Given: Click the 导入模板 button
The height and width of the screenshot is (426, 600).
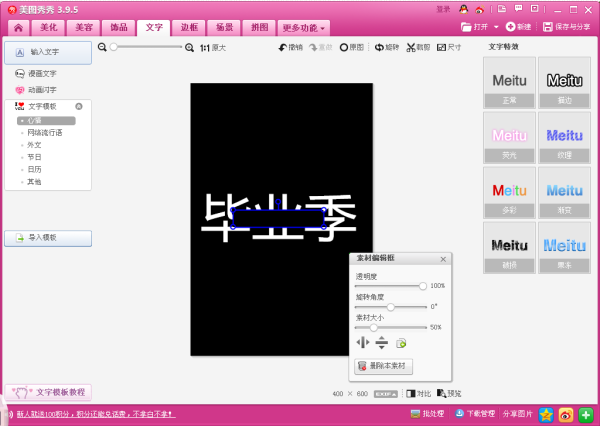Looking at the screenshot, I should (48, 238).
